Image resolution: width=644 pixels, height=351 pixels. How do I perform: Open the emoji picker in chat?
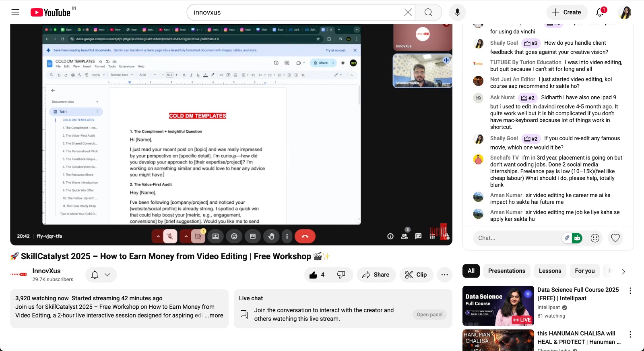[x=595, y=238]
